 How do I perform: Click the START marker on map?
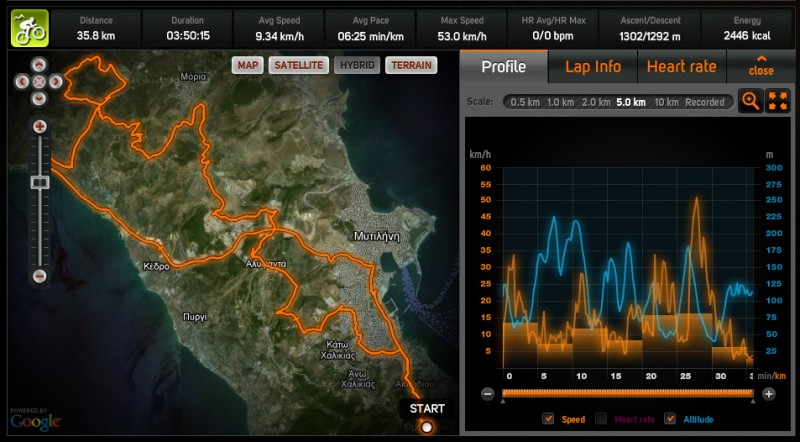coord(427,426)
